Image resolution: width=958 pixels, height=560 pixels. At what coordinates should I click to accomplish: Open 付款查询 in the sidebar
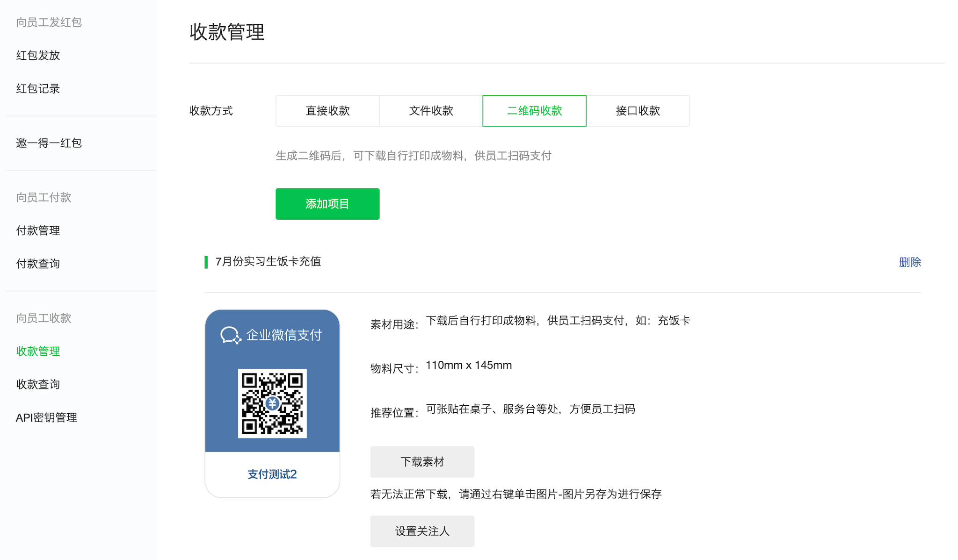click(38, 264)
